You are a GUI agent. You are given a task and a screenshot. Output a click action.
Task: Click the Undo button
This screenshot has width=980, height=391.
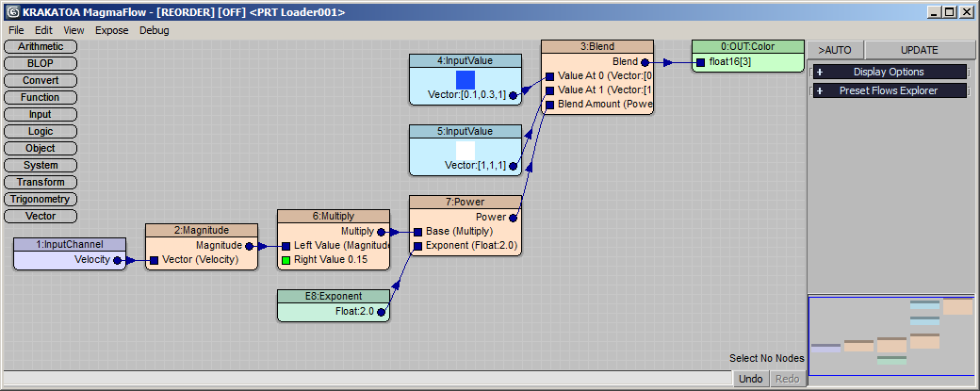751,379
